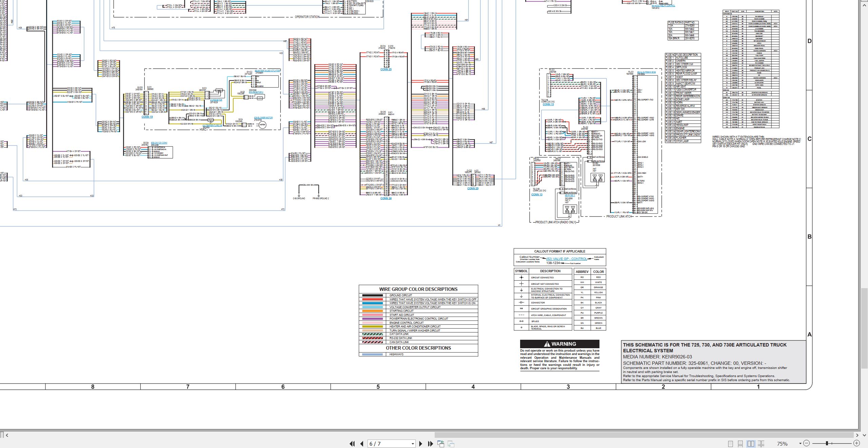This screenshot has height=448, width=868.
Task: Open the 75% zoom level dropdown
Action: tap(800, 444)
